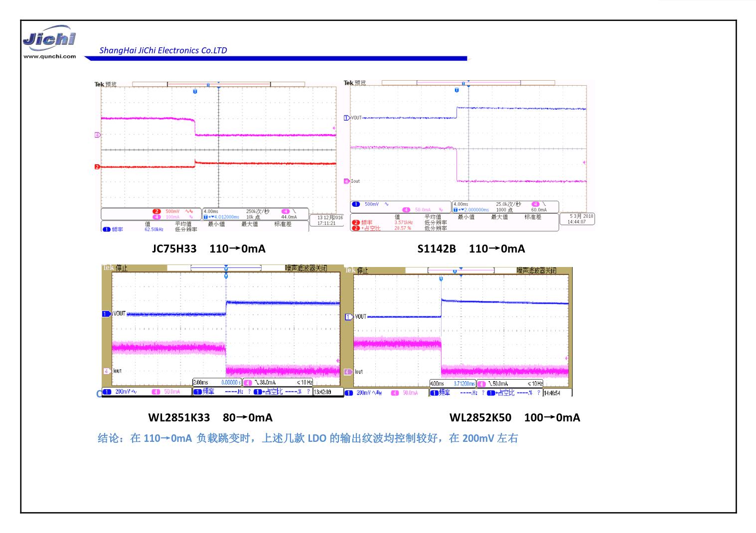Click '噪声滤波器关闭' in the WL2852K50 scope
The width and height of the screenshot is (756, 533).
pyautogui.click(x=536, y=270)
